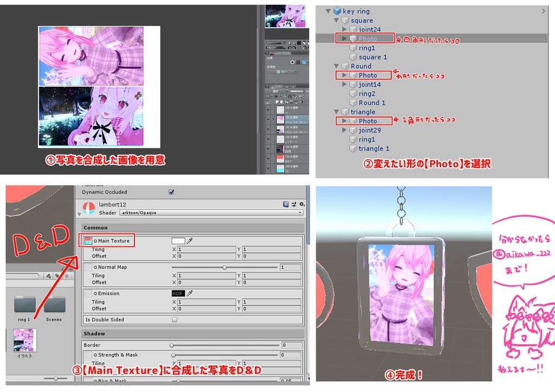Open the arktoon/Opaque shader dropdown

211,213
